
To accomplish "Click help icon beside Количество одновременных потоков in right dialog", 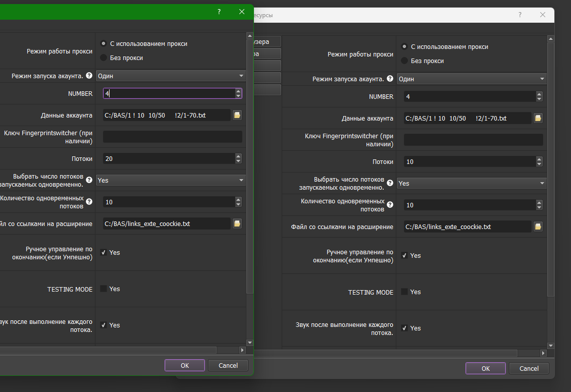I will point(390,205).
